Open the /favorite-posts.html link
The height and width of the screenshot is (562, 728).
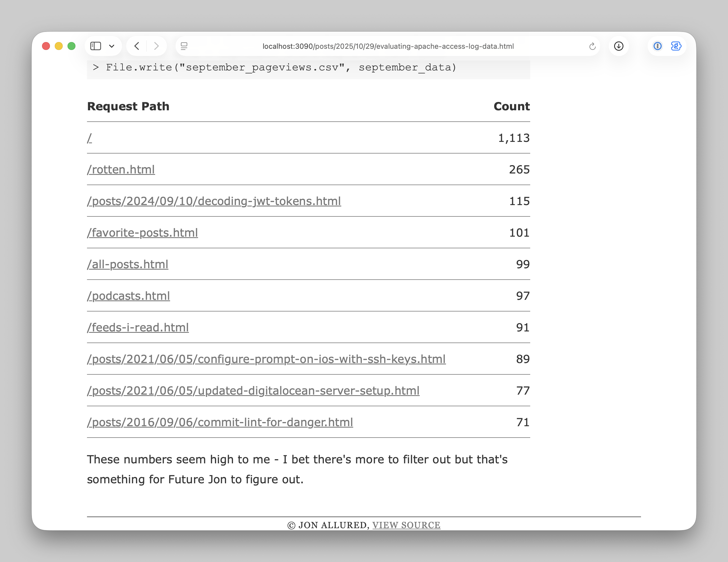pyautogui.click(x=143, y=233)
